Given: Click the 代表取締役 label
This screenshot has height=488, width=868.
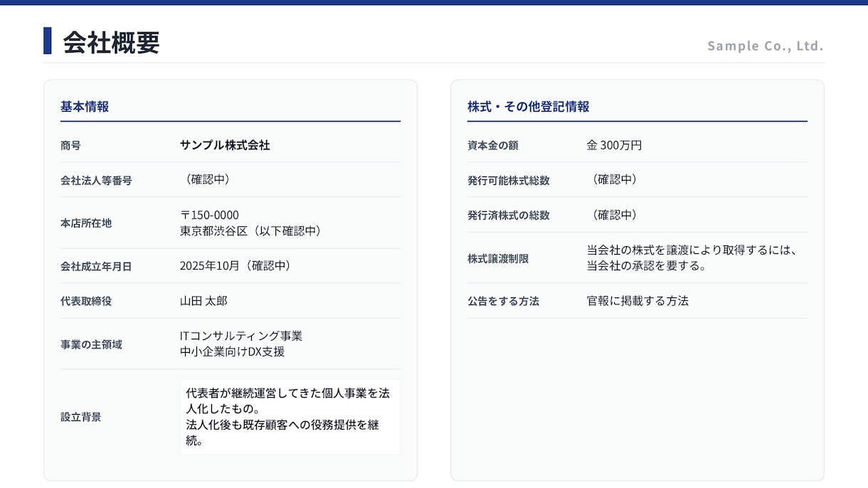Looking at the screenshot, I should pyautogui.click(x=86, y=302).
